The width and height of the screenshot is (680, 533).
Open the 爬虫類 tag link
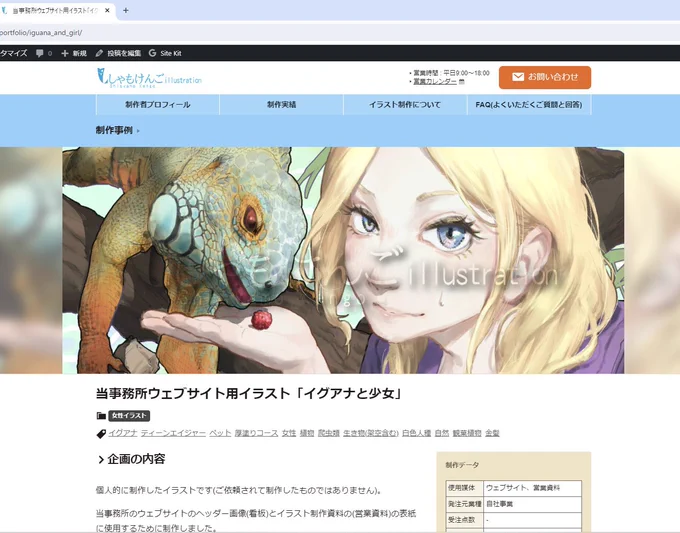(329, 433)
